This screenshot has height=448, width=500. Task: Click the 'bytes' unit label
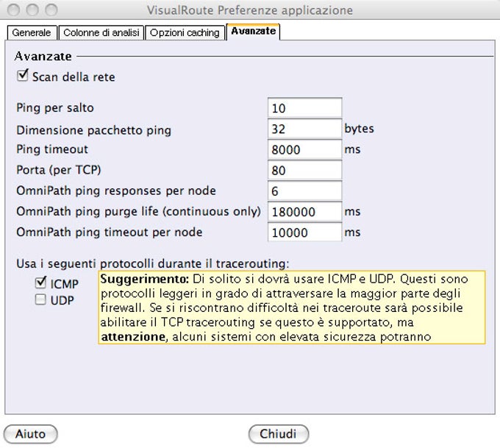[359, 129]
